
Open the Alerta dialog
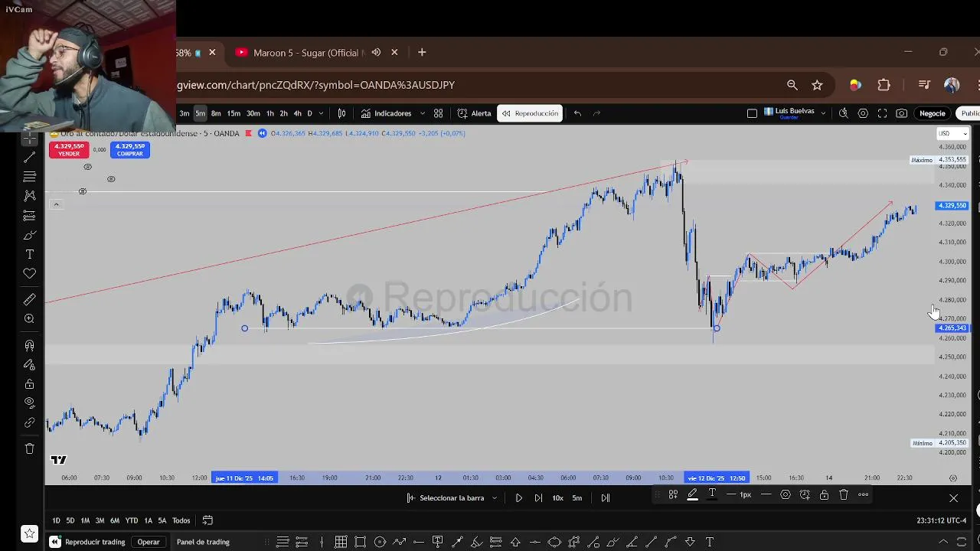click(474, 113)
